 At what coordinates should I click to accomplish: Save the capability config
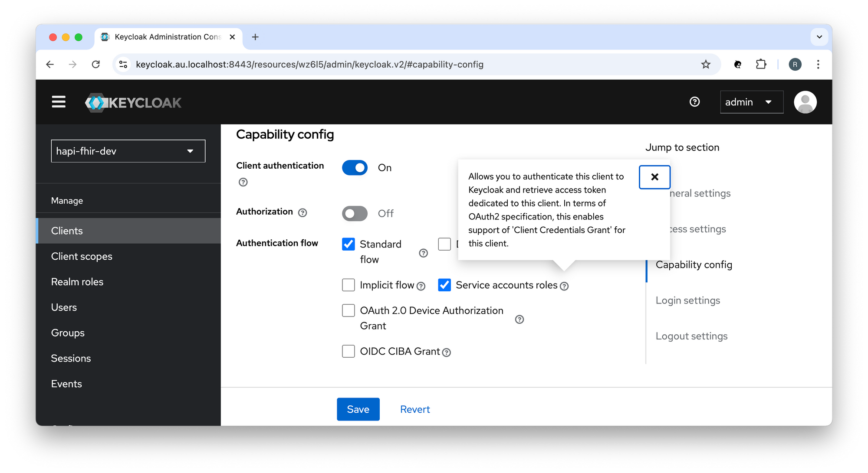(358, 409)
